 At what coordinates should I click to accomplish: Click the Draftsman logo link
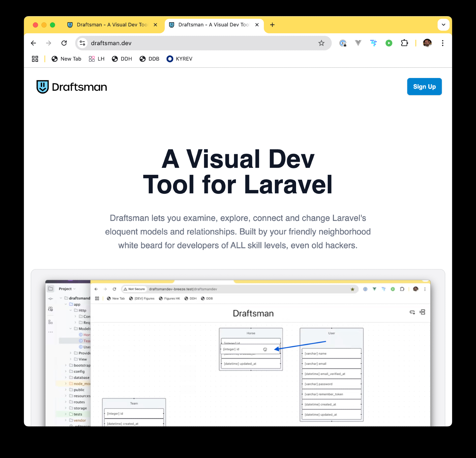72,87
